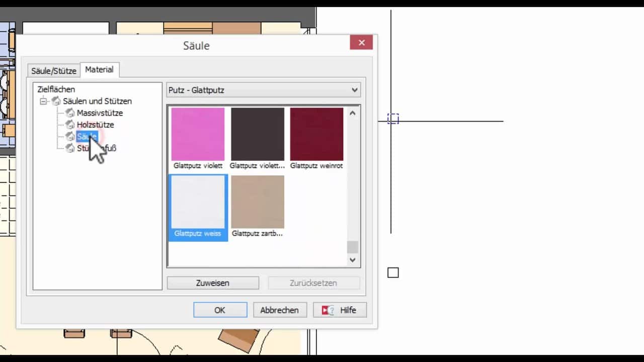This screenshot has height=362, width=644.
Task: Select the Säulen und Stützen label
Action: pyautogui.click(x=97, y=101)
